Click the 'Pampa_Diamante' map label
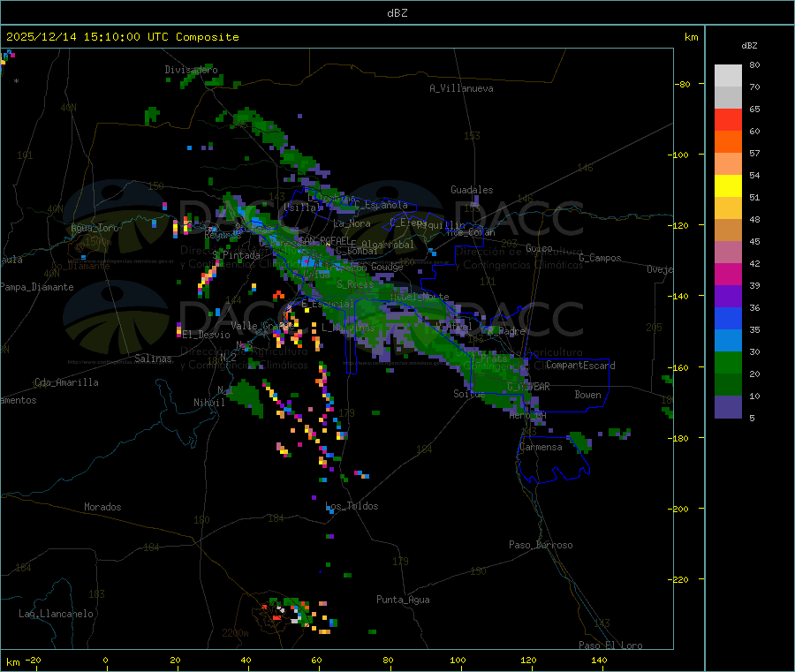 (37, 287)
